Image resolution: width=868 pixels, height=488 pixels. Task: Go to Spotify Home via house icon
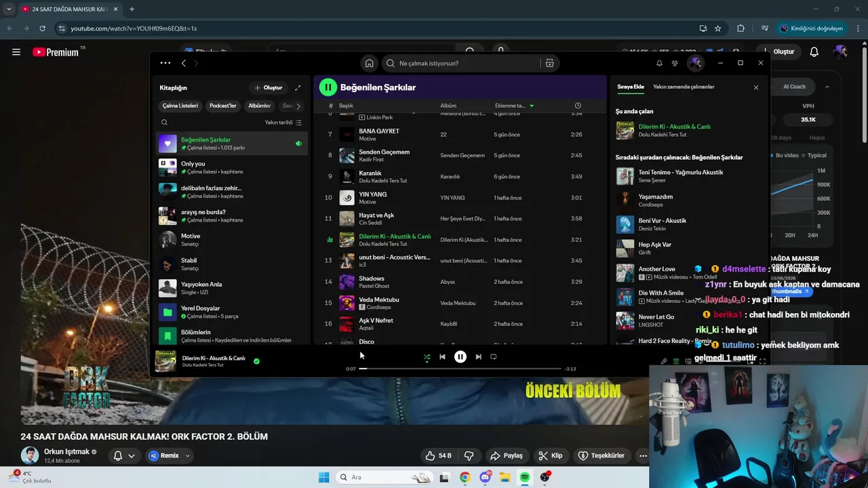coord(369,63)
